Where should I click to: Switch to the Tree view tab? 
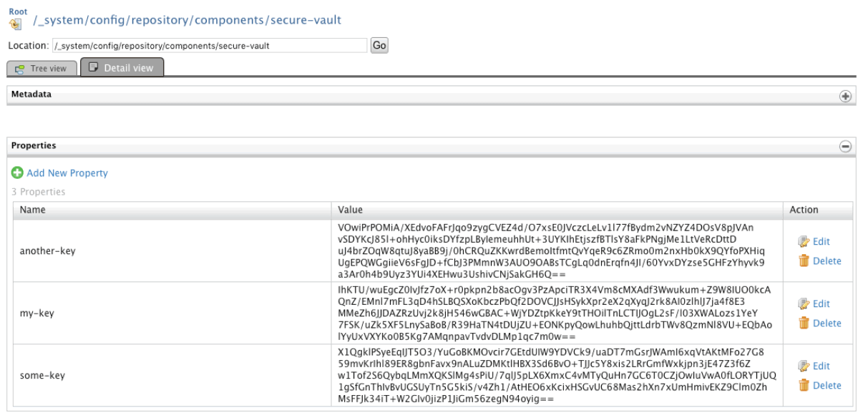coord(42,69)
